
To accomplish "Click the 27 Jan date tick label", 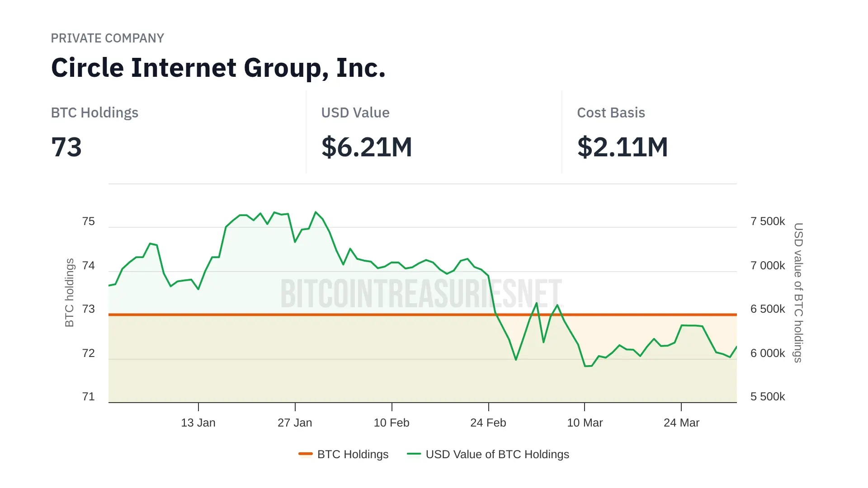I will tap(295, 423).
